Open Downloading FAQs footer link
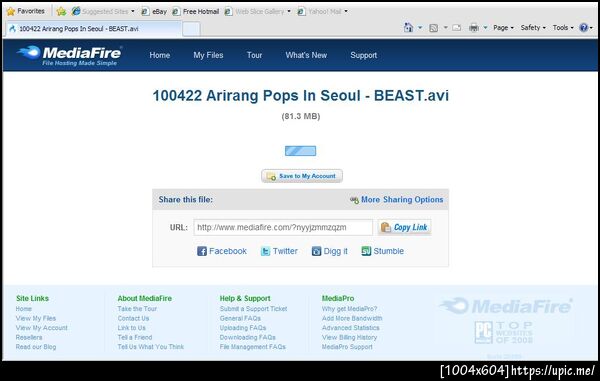This screenshot has height=381, width=600. tap(248, 337)
